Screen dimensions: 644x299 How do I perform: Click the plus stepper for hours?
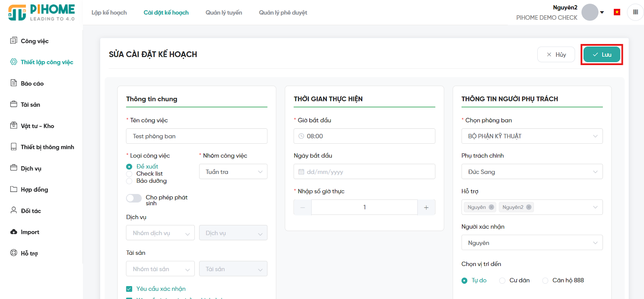point(426,208)
